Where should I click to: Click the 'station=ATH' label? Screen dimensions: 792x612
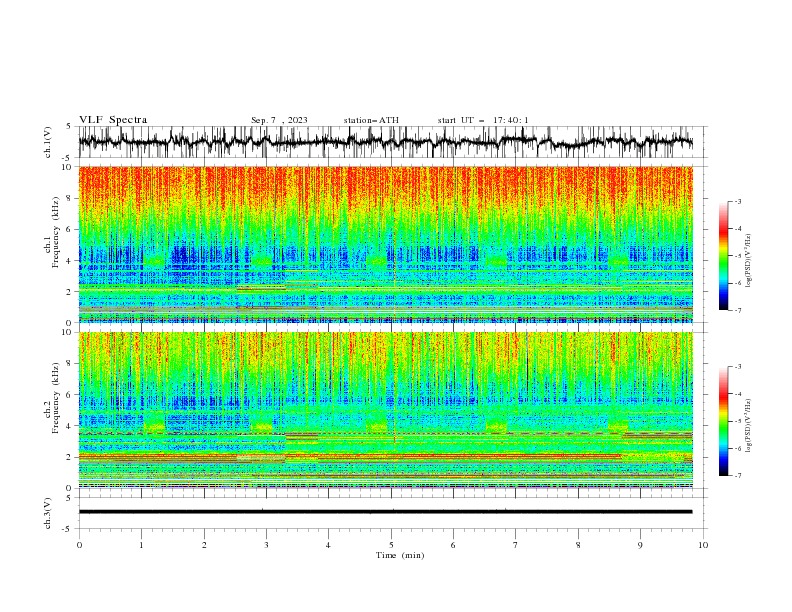[x=371, y=120]
